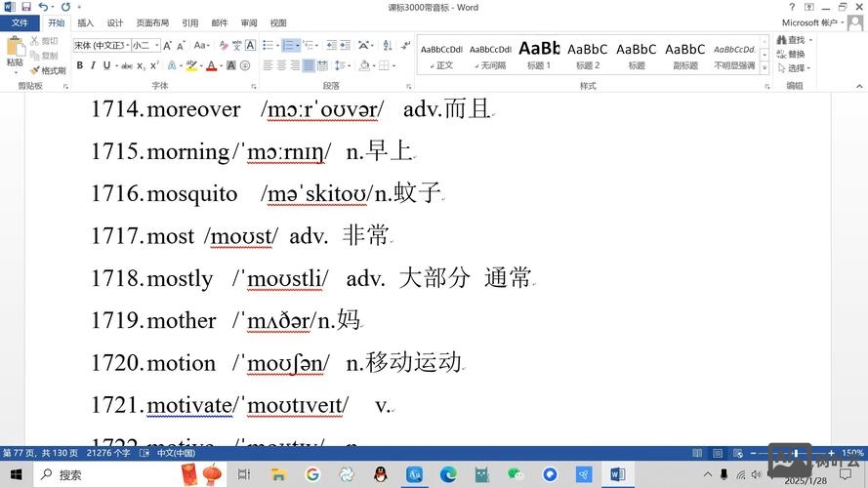Switch to the 页面布局 ribbon tab
The width and height of the screenshot is (868, 488).
point(152,22)
